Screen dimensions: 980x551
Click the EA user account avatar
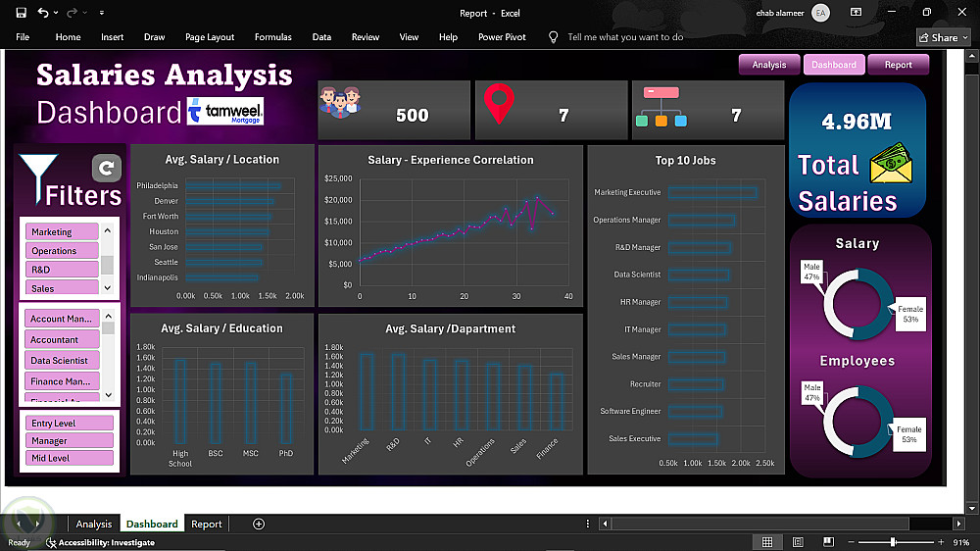tap(820, 13)
